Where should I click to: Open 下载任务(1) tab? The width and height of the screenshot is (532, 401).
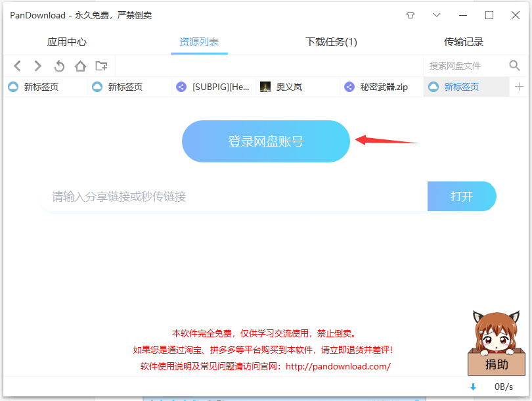331,42
